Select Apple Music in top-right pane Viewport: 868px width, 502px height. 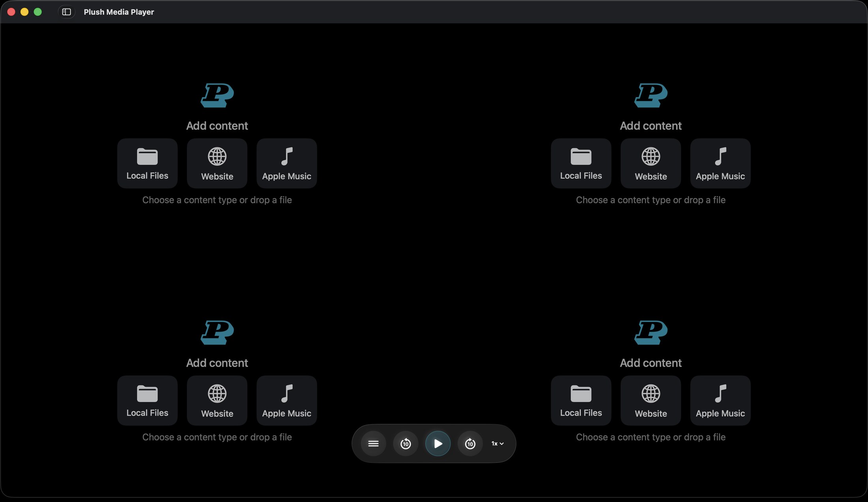pos(720,163)
